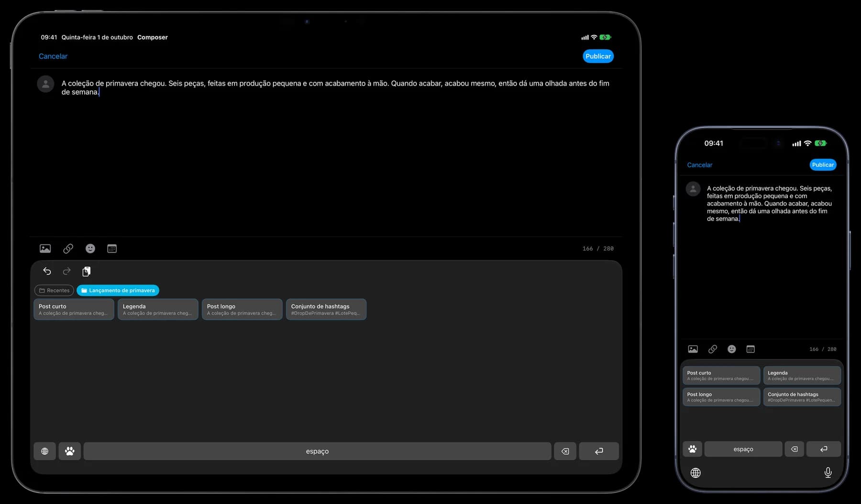Tap the clipboard paste icon on iPad keyboard
Viewport: 861px width, 504px height.
pyautogui.click(x=86, y=272)
